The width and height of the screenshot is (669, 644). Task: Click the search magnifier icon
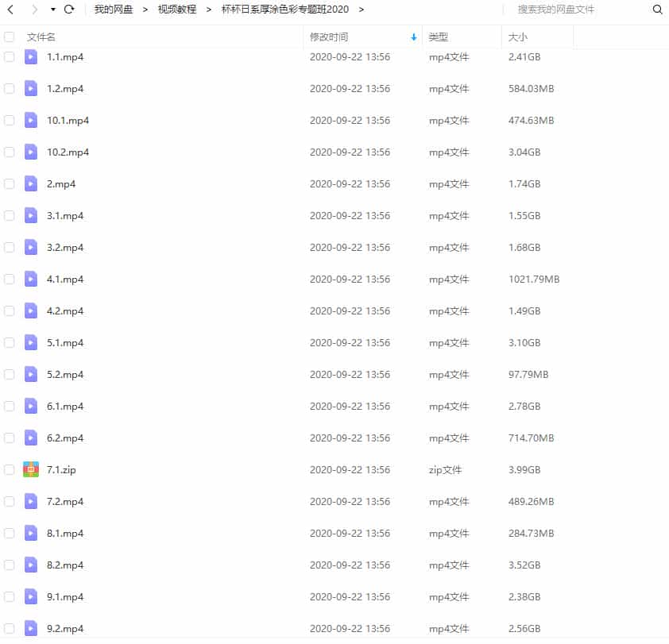[657, 10]
